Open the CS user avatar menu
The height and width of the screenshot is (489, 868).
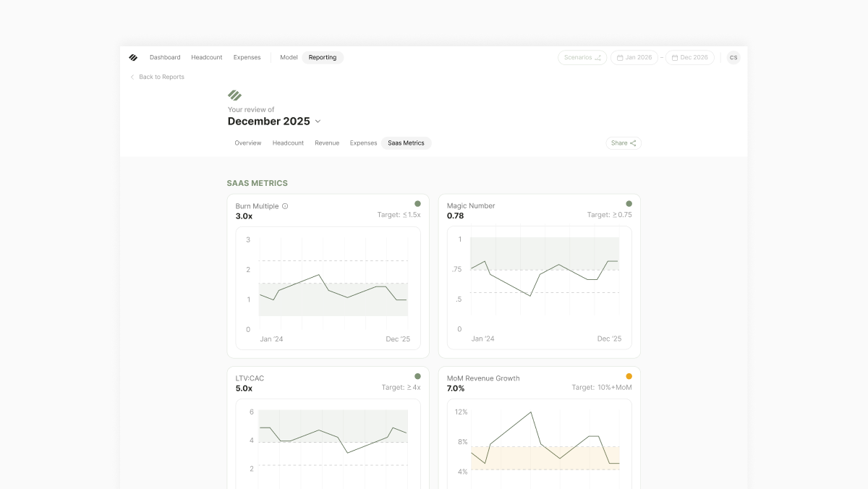coord(733,57)
